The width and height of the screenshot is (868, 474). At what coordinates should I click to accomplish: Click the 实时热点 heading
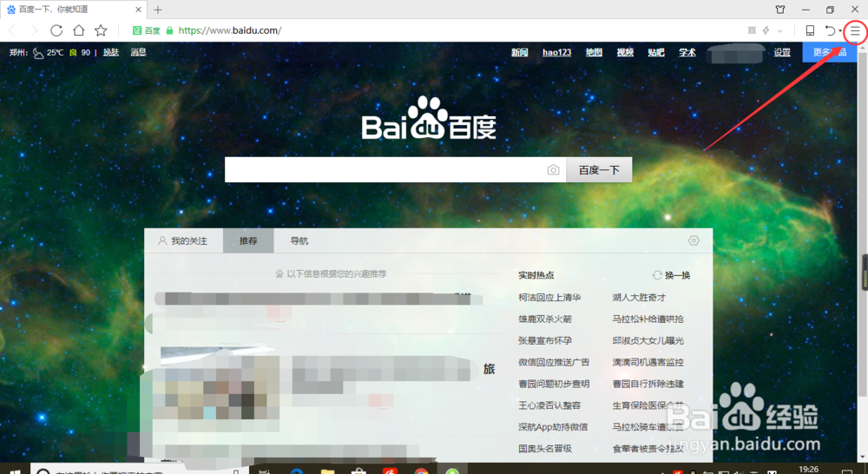click(536, 275)
